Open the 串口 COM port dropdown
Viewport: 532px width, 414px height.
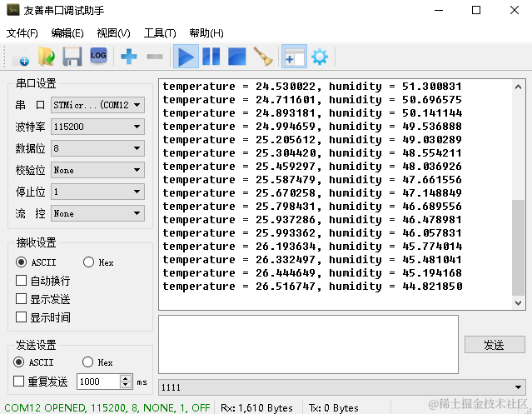tap(97, 105)
